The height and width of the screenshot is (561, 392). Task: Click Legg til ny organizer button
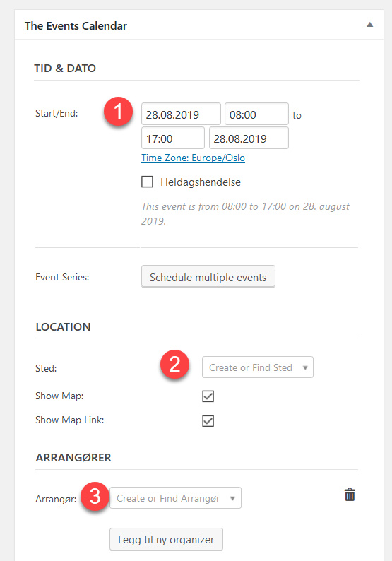(166, 540)
